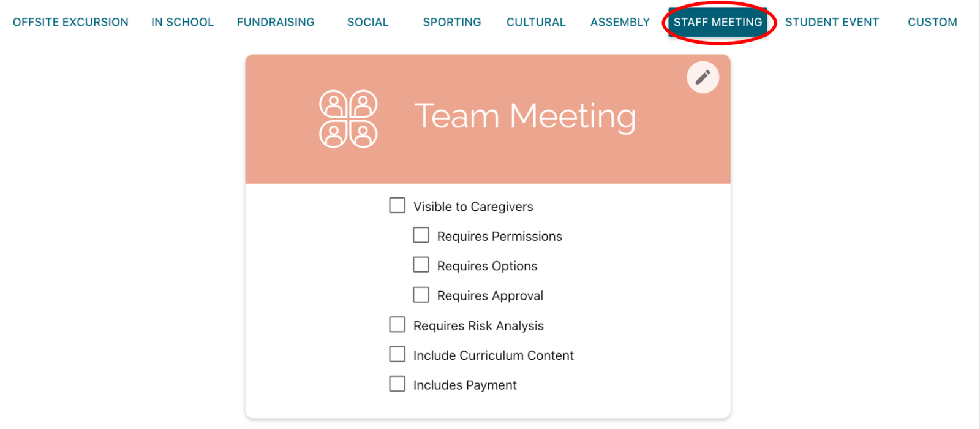Screen dimensions: 980x429
Task: Click the Staff Meeting tab
Action: pyautogui.click(x=718, y=22)
